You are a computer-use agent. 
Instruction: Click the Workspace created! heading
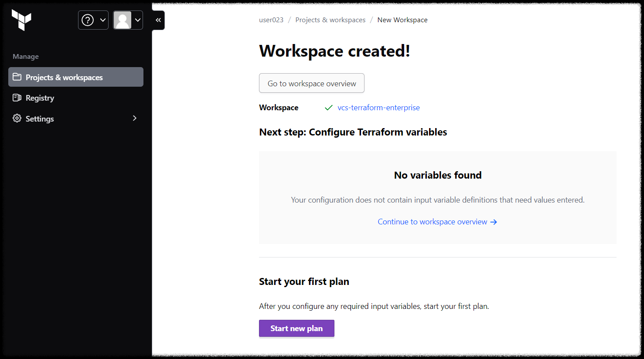click(334, 51)
